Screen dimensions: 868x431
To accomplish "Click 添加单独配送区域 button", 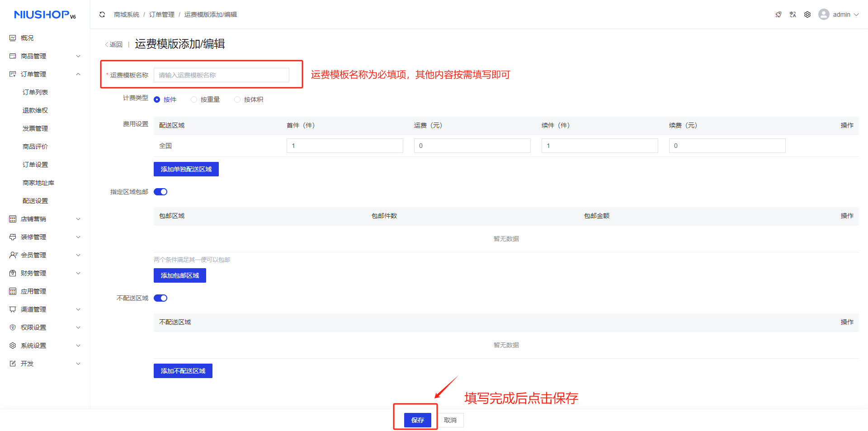I will [186, 169].
